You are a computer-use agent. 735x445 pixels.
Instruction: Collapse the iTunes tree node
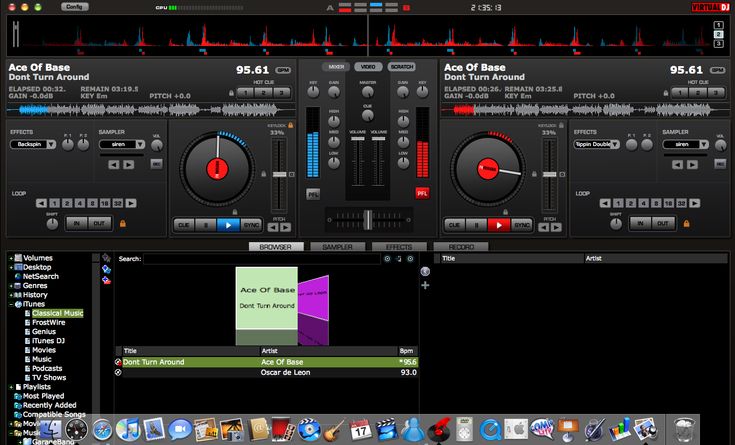(x=11, y=304)
